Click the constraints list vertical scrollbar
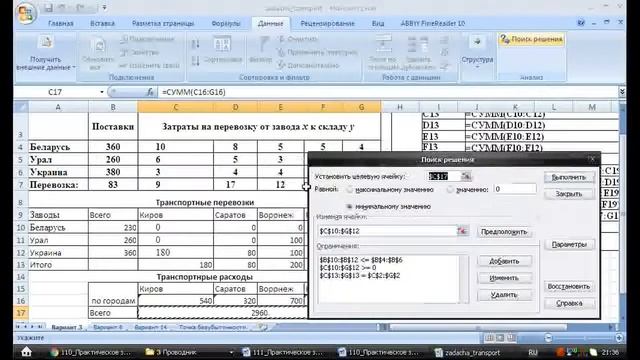 [464, 279]
